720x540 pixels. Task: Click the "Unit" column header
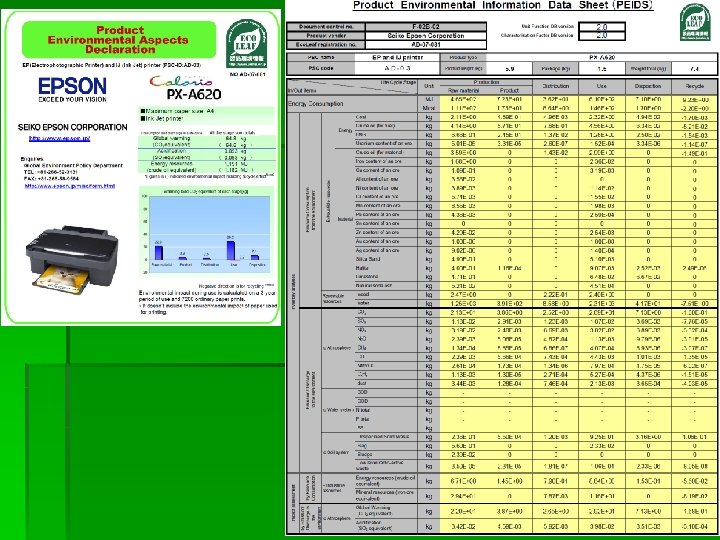[429, 86]
